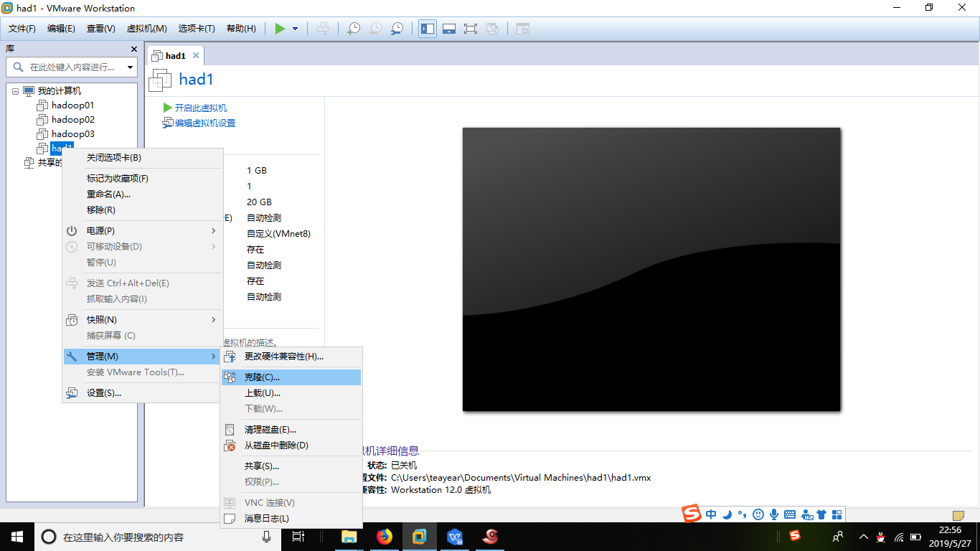Collapse the 我的计算机 tree node
The image size is (980, 551).
click(x=15, y=91)
